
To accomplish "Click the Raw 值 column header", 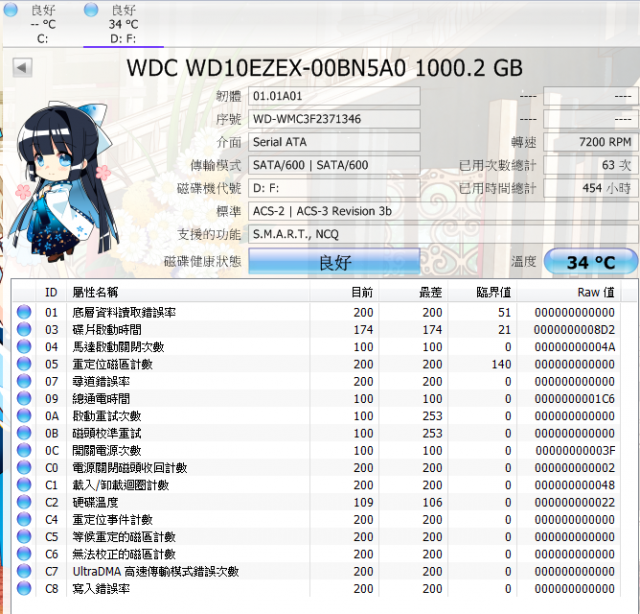I will point(569,292).
